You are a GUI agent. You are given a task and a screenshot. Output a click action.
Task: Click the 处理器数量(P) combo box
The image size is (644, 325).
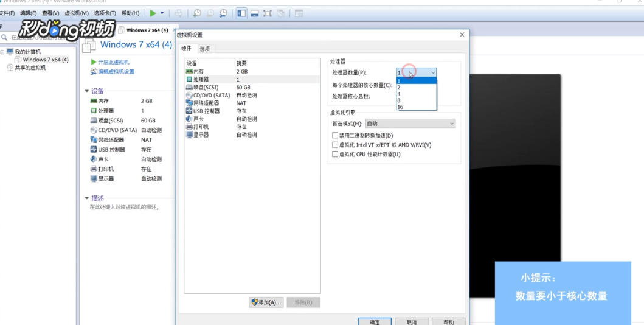click(417, 72)
